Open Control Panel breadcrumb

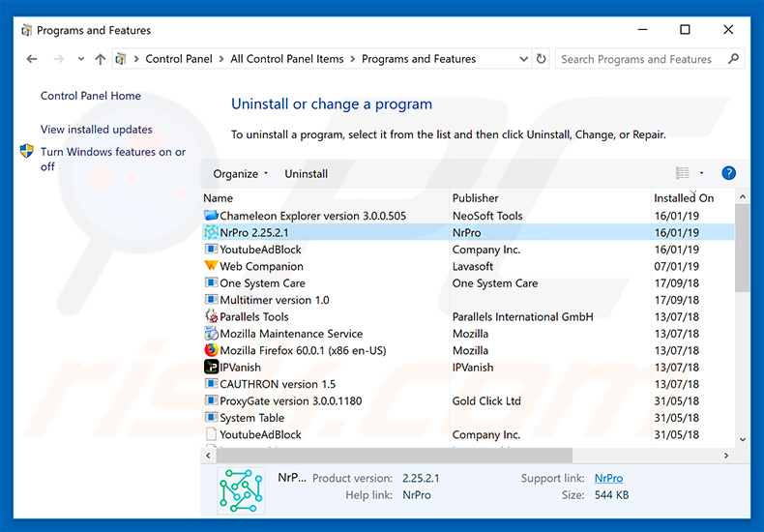coord(178,59)
